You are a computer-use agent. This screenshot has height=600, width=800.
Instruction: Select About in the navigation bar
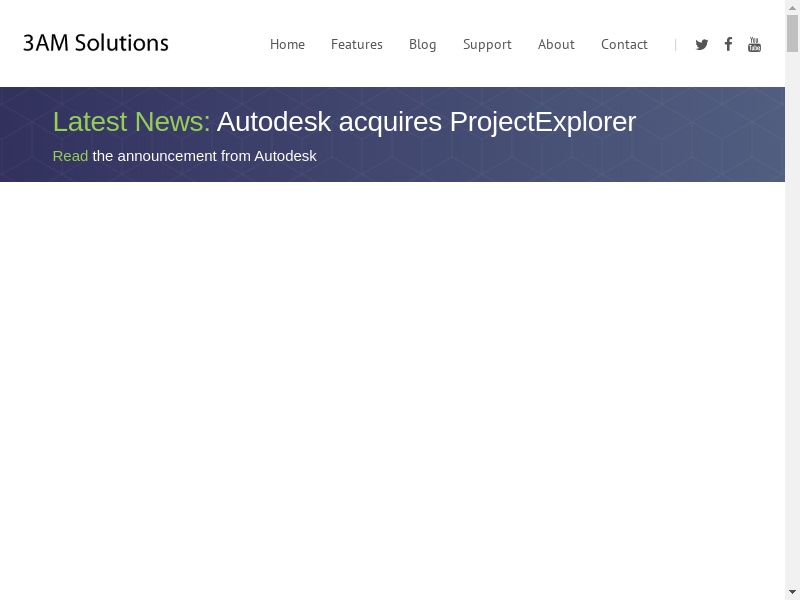[556, 44]
